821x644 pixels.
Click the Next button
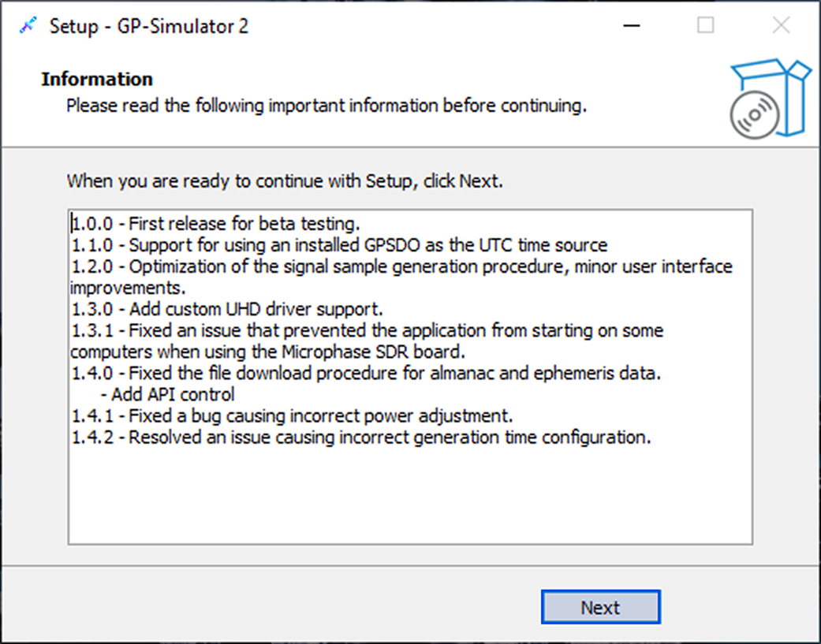(600, 607)
